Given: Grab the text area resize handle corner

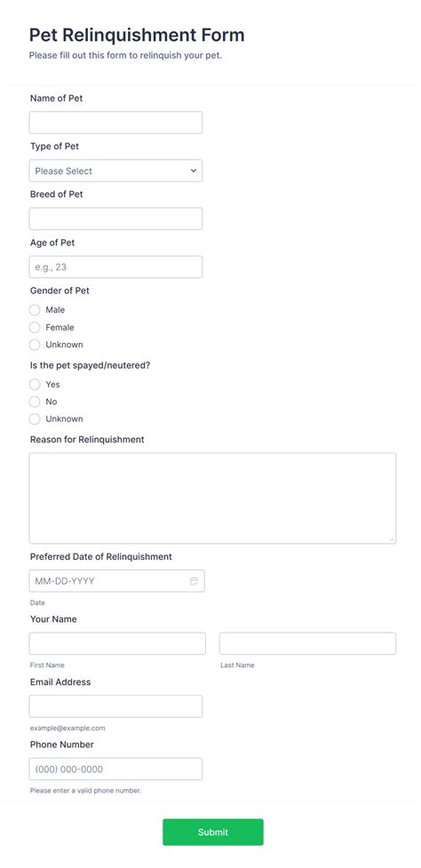Looking at the screenshot, I should tap(391, 538).
